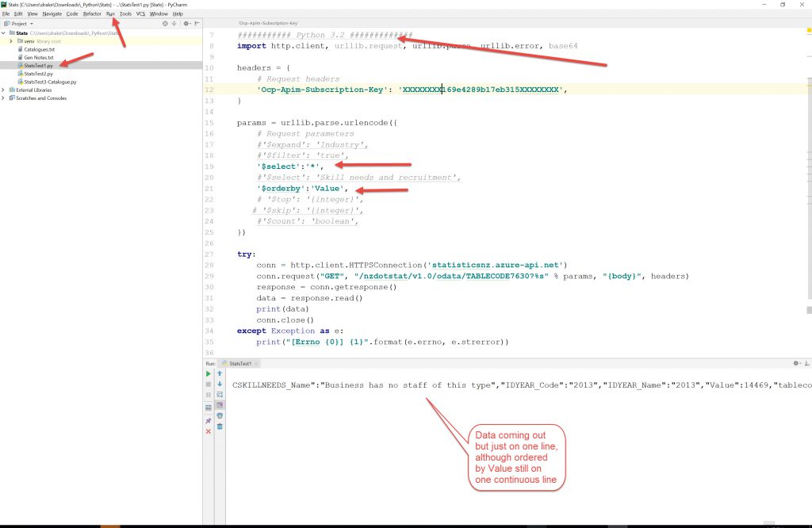Toggle the Pin Tab icon in Run panel
812x528 pixels.
click(x=209, y=421)
